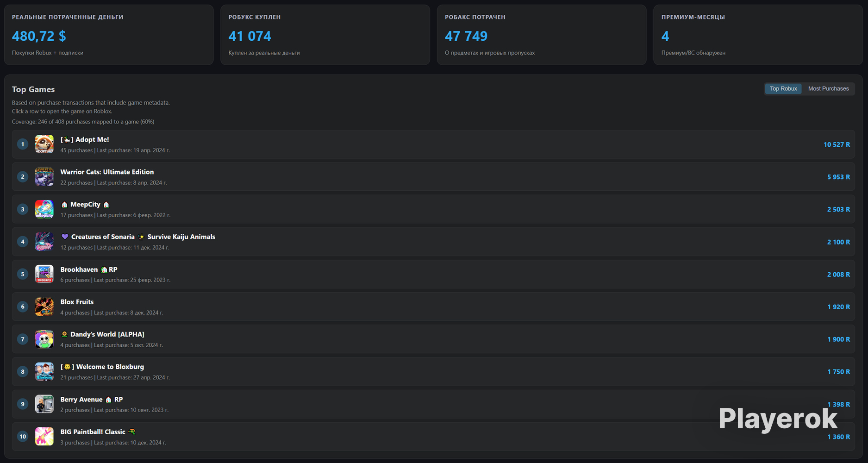Viewport: 868px width, 463px height.
Task: Click BIG Paintball 3 purchases detail line
Action: click(113, 443)
